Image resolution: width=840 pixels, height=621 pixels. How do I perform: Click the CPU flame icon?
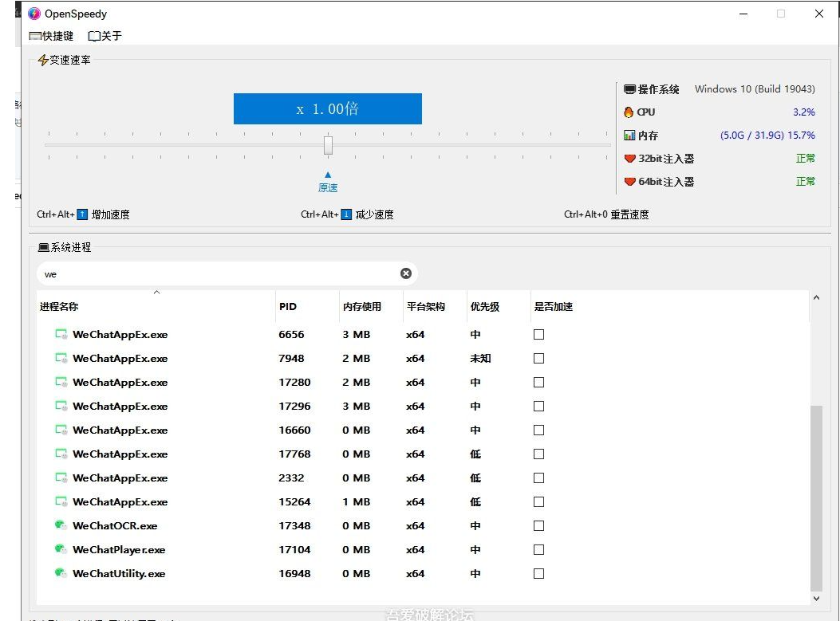click(x=629, y=112)
